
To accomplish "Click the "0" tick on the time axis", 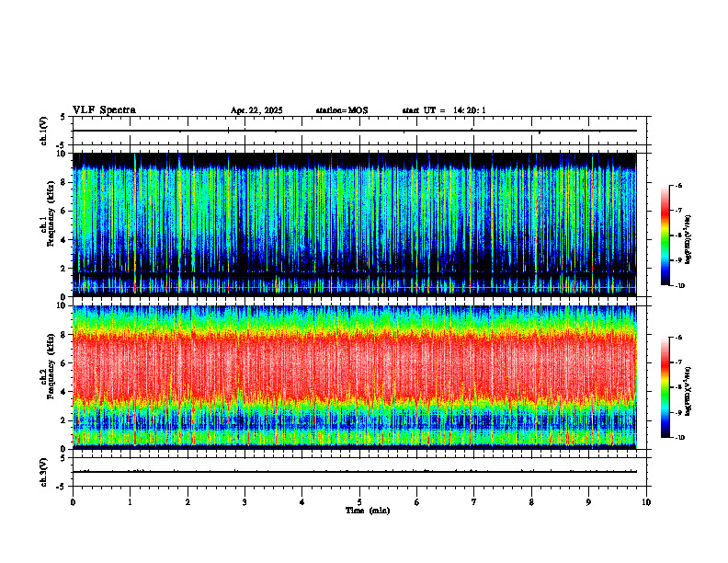I will click(73, 502).
